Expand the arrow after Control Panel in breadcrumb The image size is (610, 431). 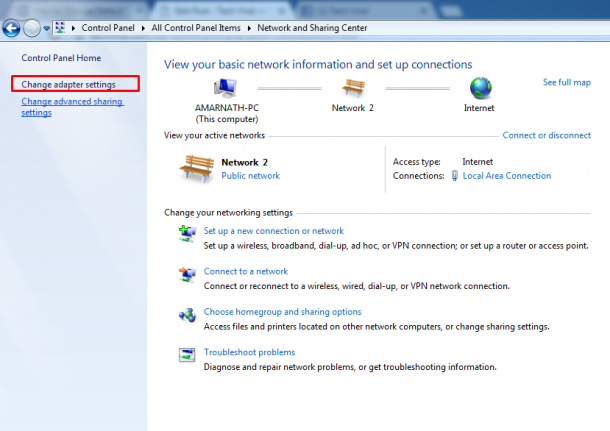tap(144, 29)
